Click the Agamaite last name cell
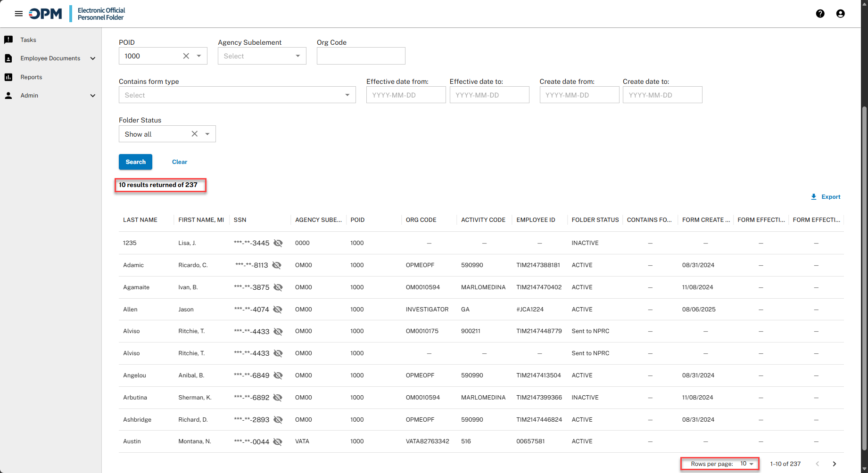 click(x=136, y=287)
